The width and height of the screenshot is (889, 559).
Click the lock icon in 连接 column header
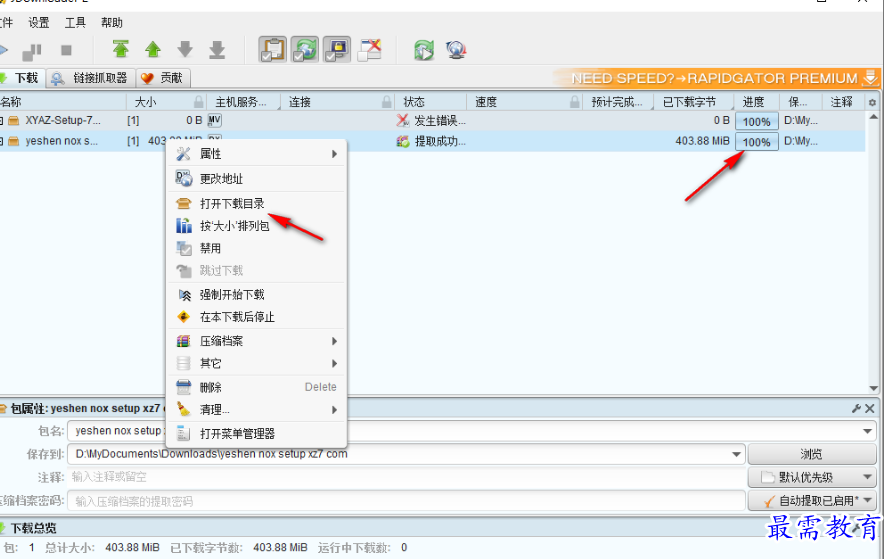(x=387, y=102)
